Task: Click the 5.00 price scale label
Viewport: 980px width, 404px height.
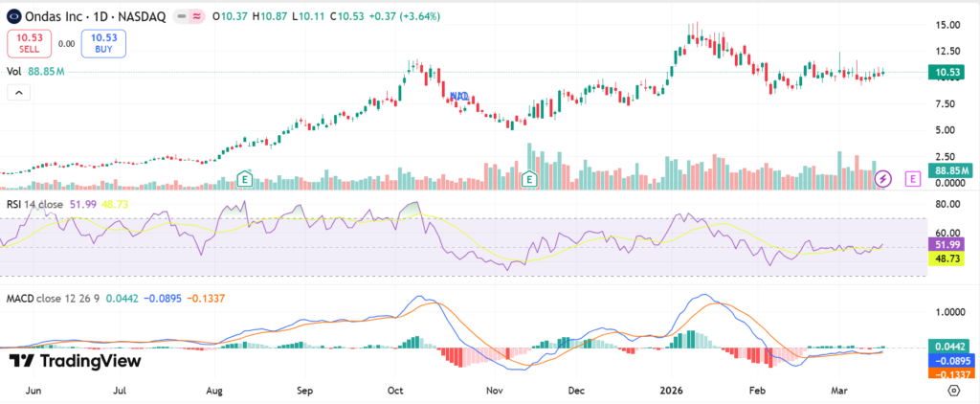Action: [x=947, y=130]
